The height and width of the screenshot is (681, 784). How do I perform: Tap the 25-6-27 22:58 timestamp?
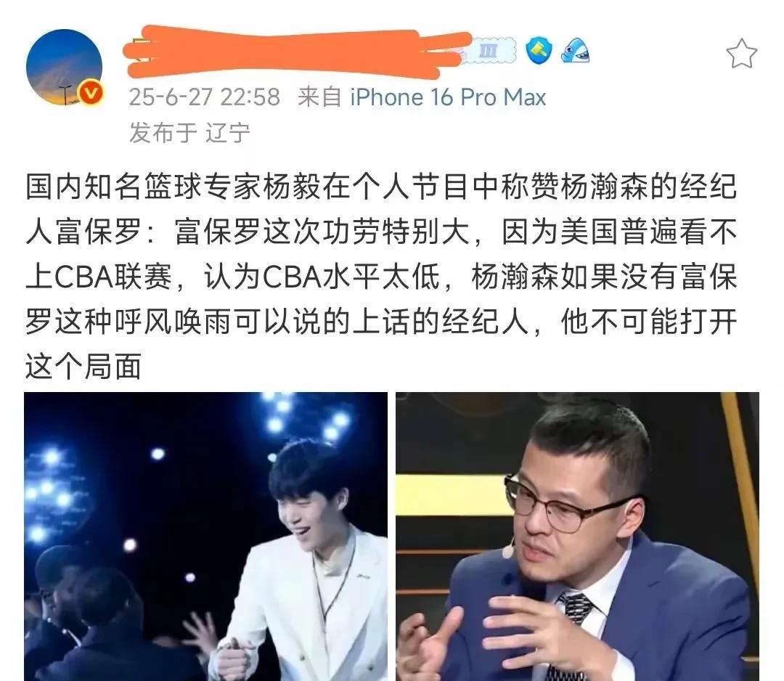(205, 97)
